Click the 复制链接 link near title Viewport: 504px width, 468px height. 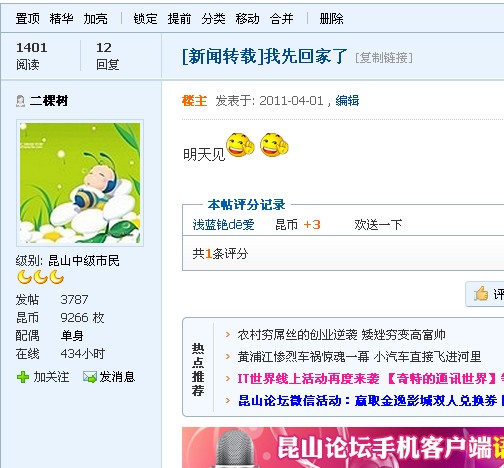384,58
